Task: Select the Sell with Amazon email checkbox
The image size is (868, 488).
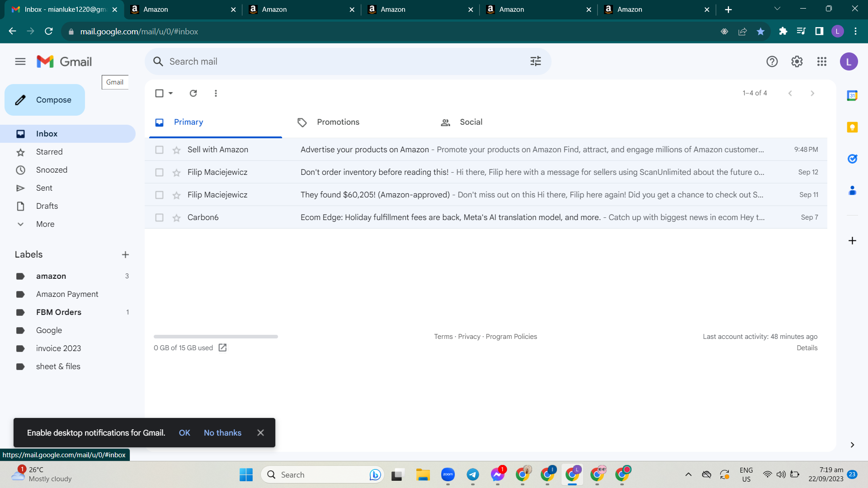Action: [159, 150]
